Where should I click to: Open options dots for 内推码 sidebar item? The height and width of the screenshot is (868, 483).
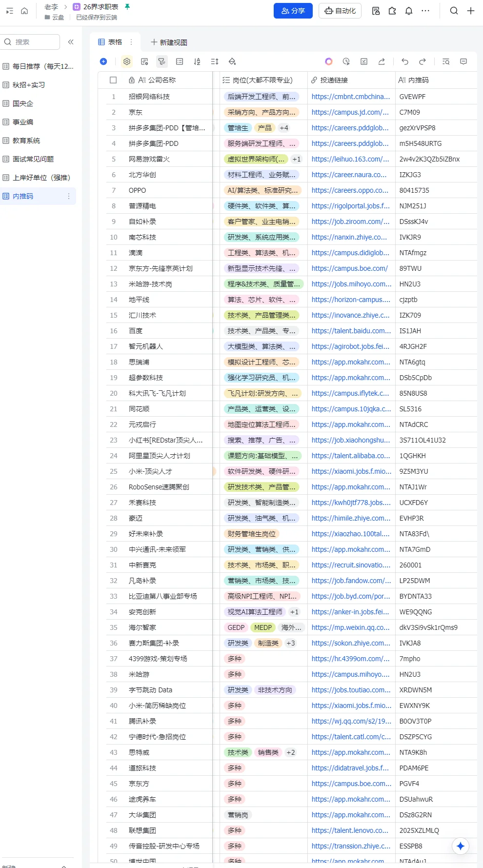tap(69, 196)
